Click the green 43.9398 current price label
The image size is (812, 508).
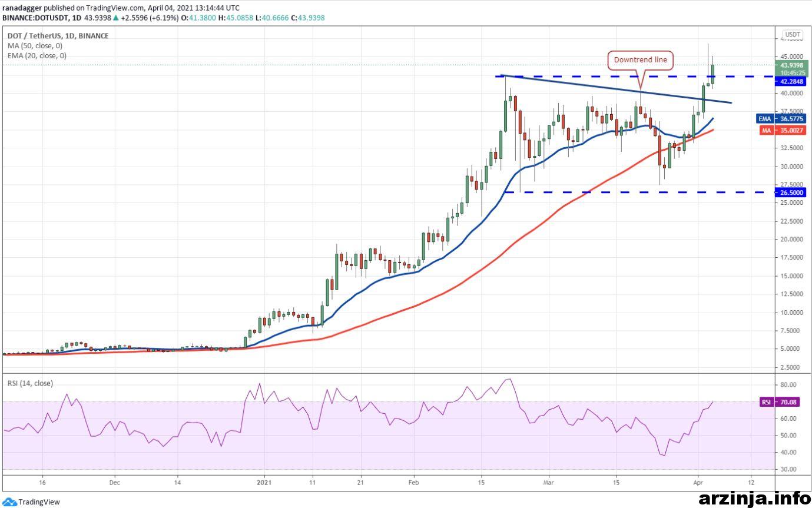(791, 65)
